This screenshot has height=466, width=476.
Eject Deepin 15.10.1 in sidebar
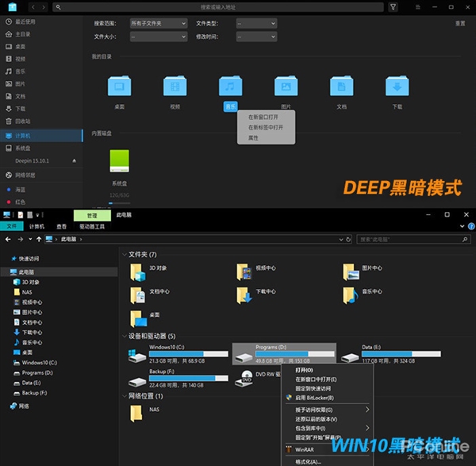point(74,160)
